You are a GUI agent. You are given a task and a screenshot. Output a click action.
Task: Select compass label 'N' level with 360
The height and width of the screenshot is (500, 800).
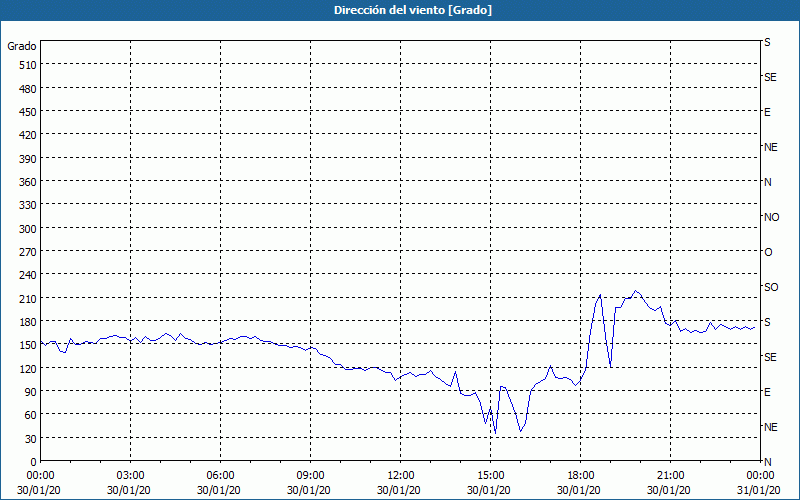point(768,182)
